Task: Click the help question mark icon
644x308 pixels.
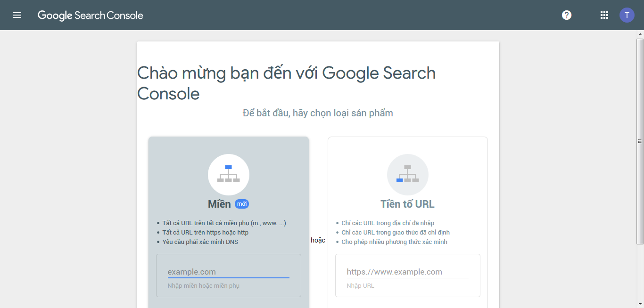Action: tap(567, 15)
